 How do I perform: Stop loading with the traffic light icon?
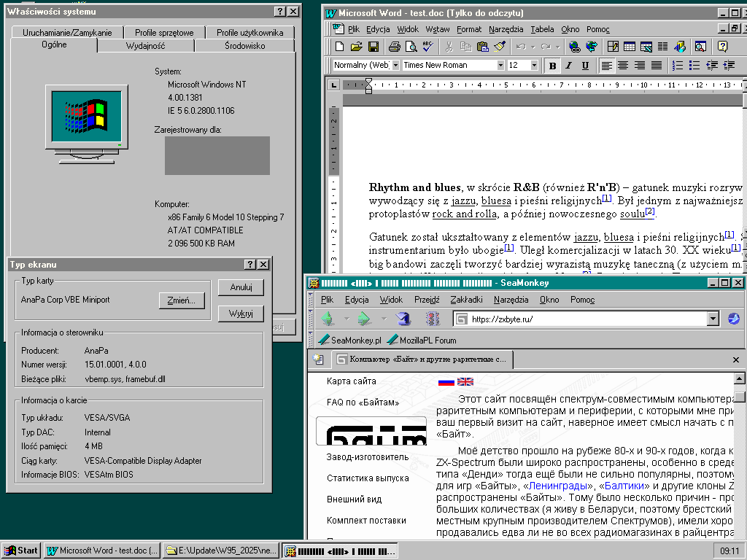[432, 318]
